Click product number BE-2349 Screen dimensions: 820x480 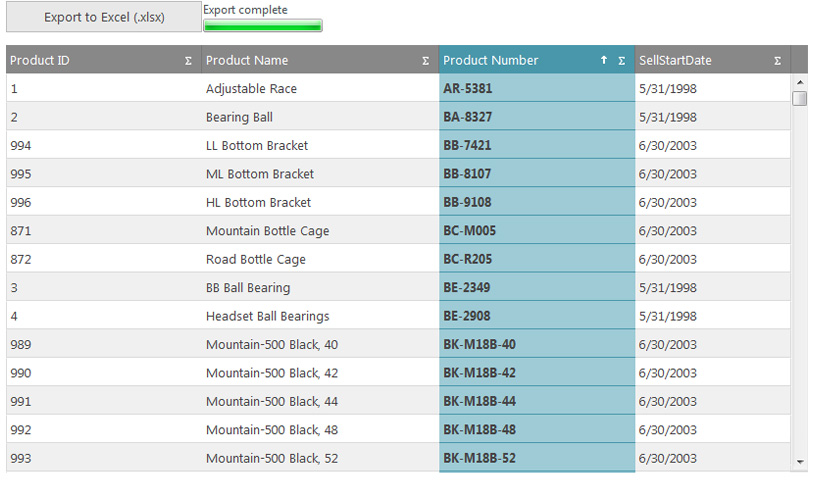click(537, 287)
